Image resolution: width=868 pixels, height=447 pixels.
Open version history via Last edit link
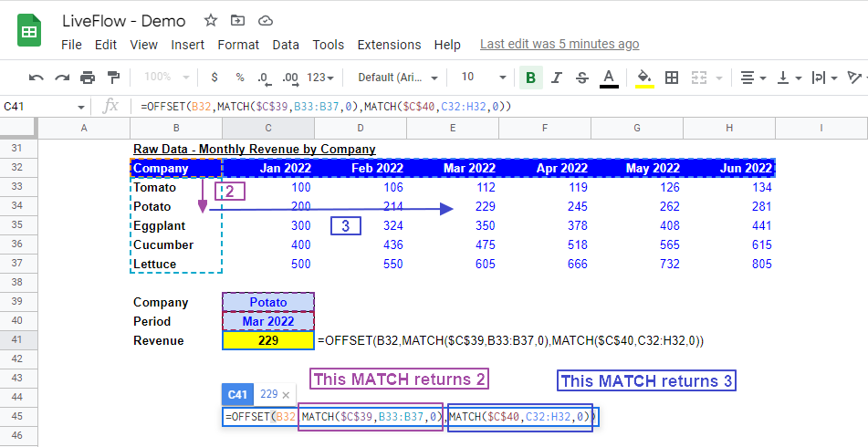(x=559, y=45)
